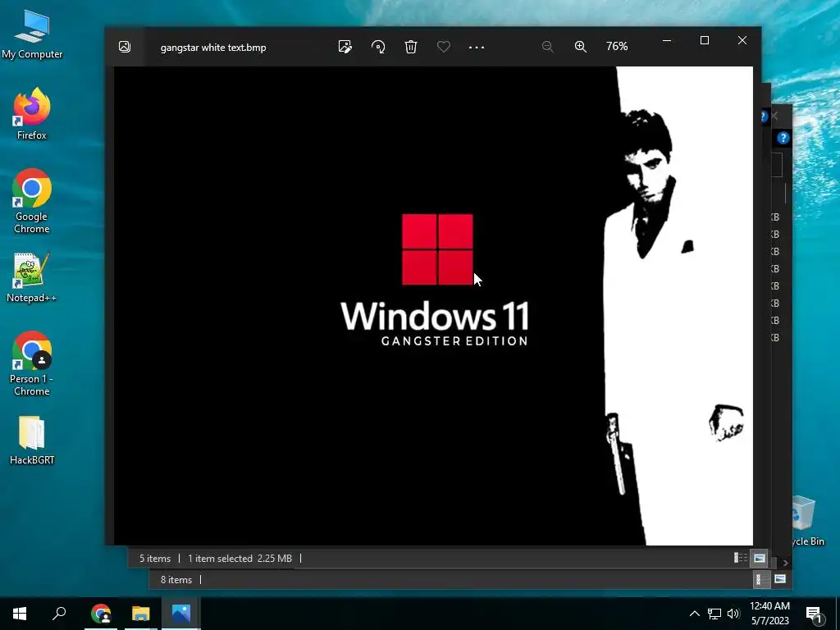The width and height of the screenshot is (840, 630).
Task: Click the taskbar search icon
Action: (x=59, y=614)
